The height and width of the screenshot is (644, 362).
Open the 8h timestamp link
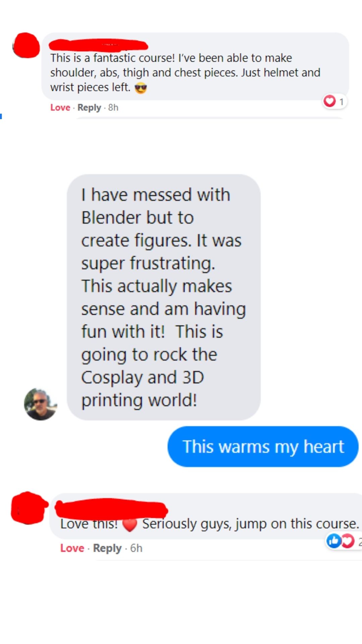click(113, 107)
